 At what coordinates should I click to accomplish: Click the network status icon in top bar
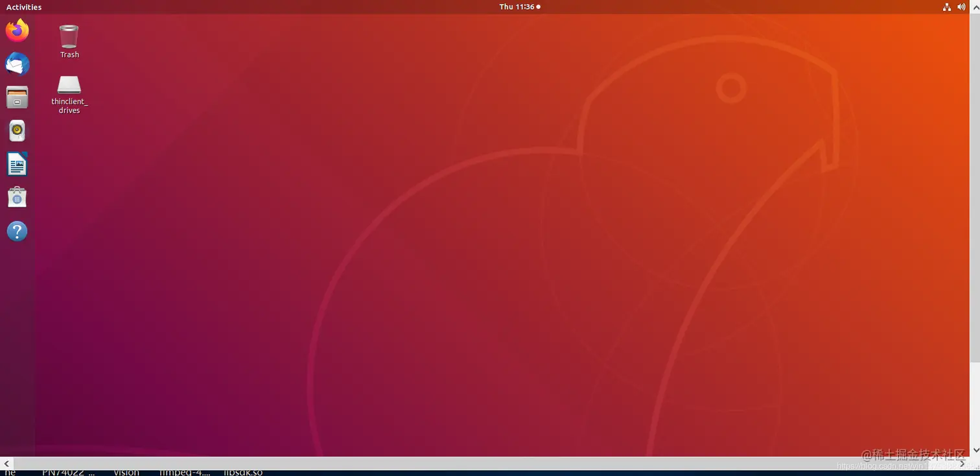click(x=947, y=7)
